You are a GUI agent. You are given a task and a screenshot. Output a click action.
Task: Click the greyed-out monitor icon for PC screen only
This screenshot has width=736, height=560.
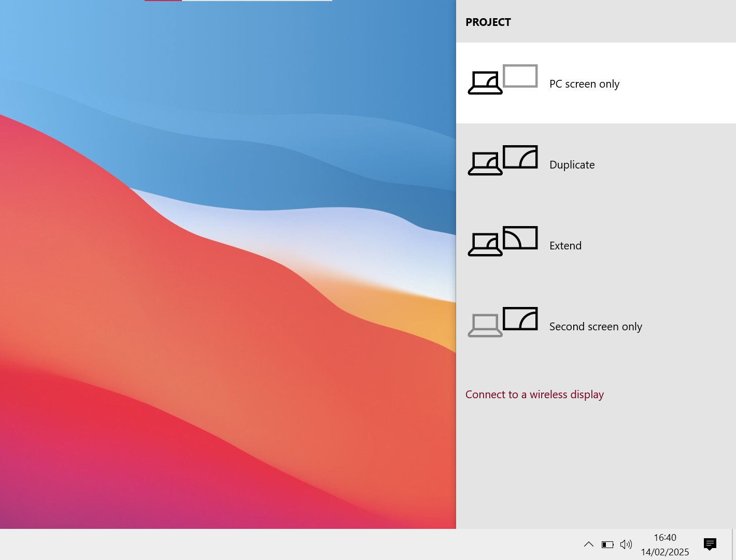(x=520, y=76)
